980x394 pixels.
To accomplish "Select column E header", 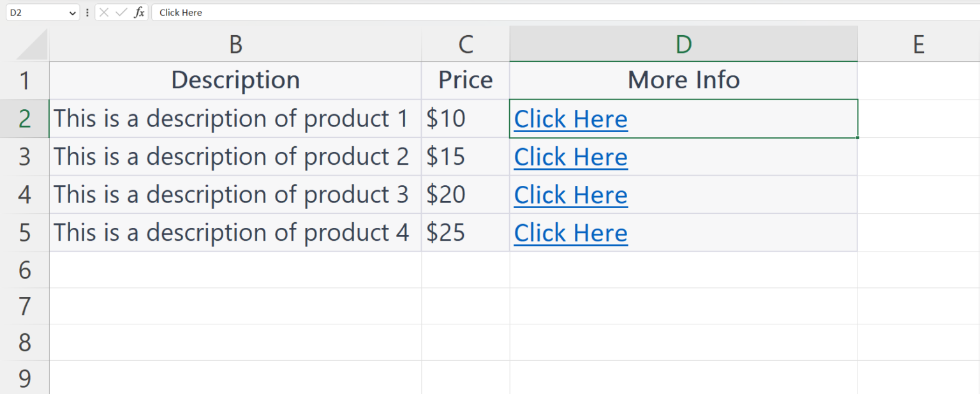I will click(x=919, y=44).
